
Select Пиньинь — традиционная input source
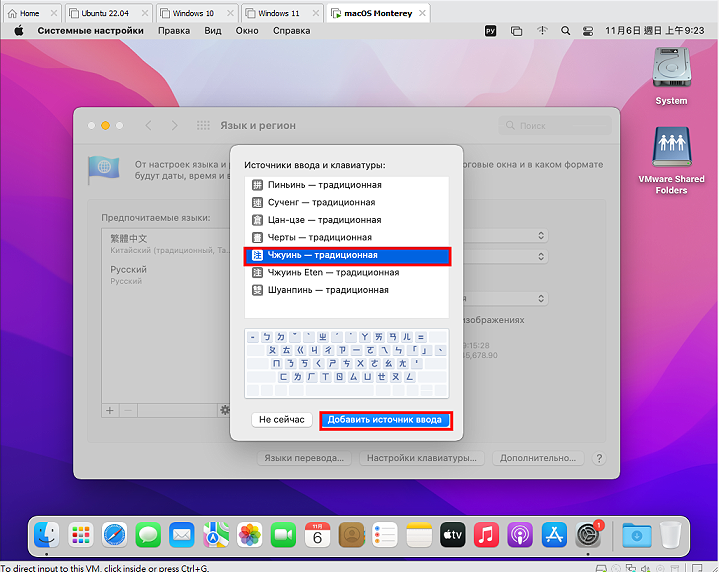(x=347, y=185)
